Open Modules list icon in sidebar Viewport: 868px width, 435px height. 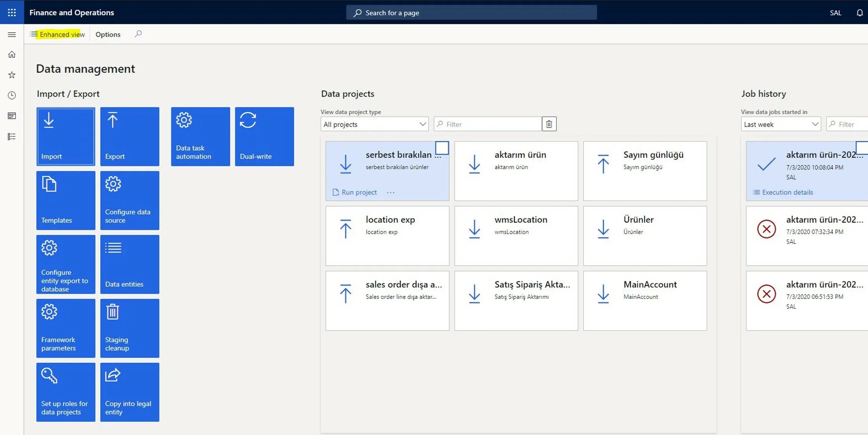12,136
